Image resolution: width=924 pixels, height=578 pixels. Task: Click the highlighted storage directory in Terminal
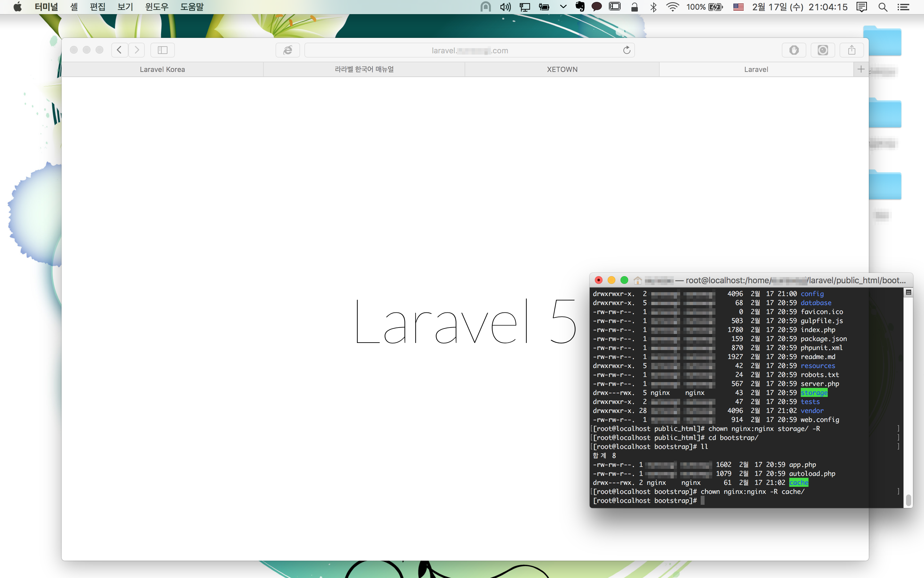click(x=814, y=393)
